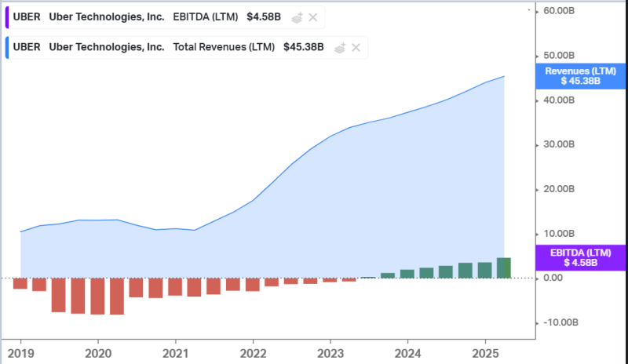Click the 2021 x-axis label
Screen dimensions: 628x364
click(175, 354)
